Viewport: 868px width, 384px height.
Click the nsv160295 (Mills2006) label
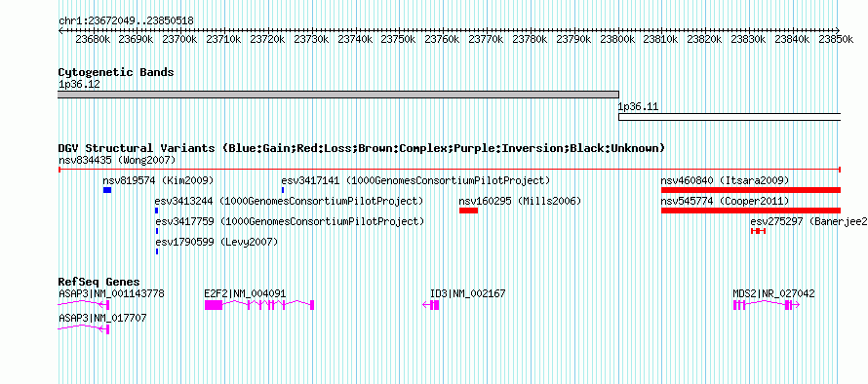(521, 201)
